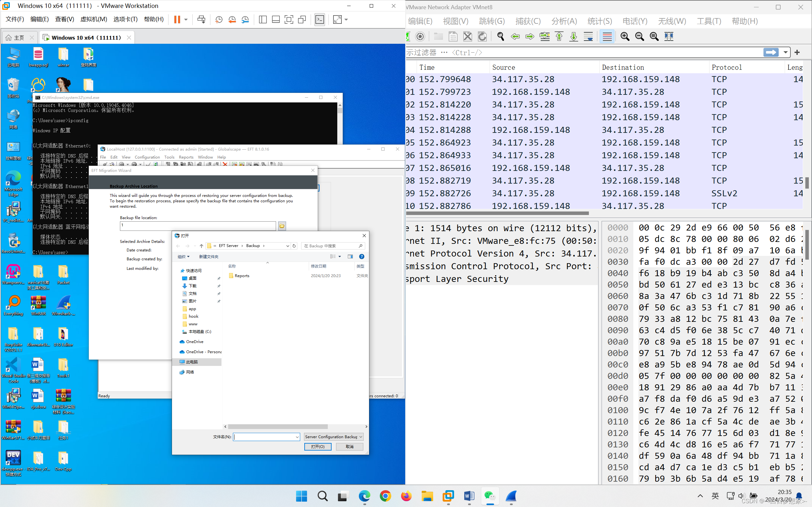
Task: Enter VMware full screen mode icon
Action: pos(288,19)
